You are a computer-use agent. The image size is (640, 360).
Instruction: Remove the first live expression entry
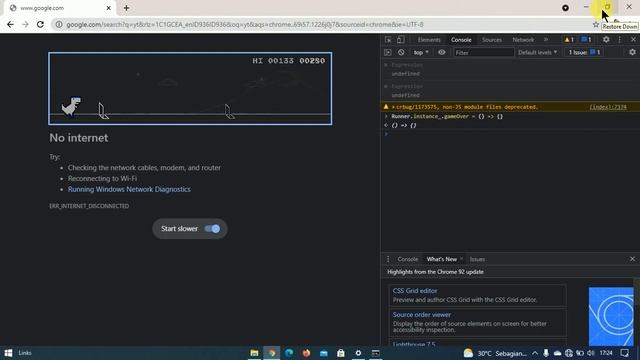[386, 65]
